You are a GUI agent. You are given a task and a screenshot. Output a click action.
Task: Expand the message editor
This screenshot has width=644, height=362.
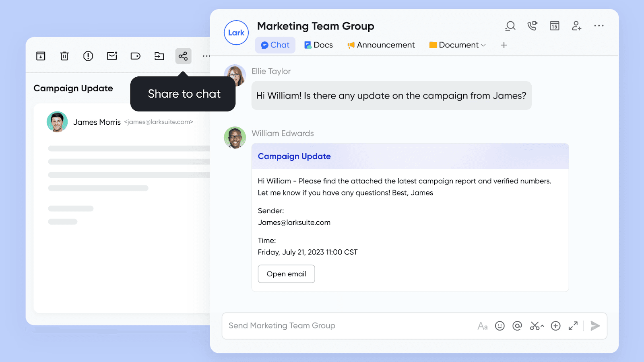tap(573, 326)
